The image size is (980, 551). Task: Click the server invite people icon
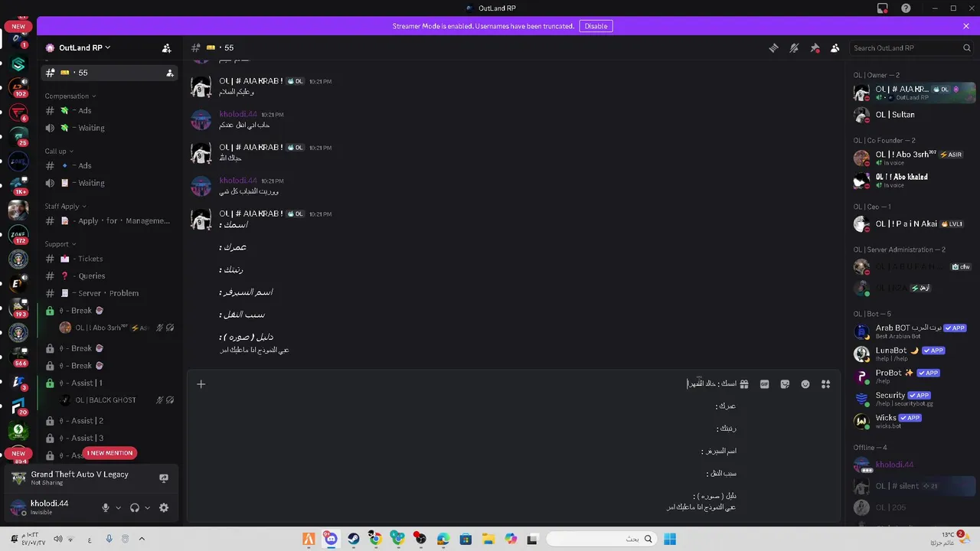[x=166, y=47]
